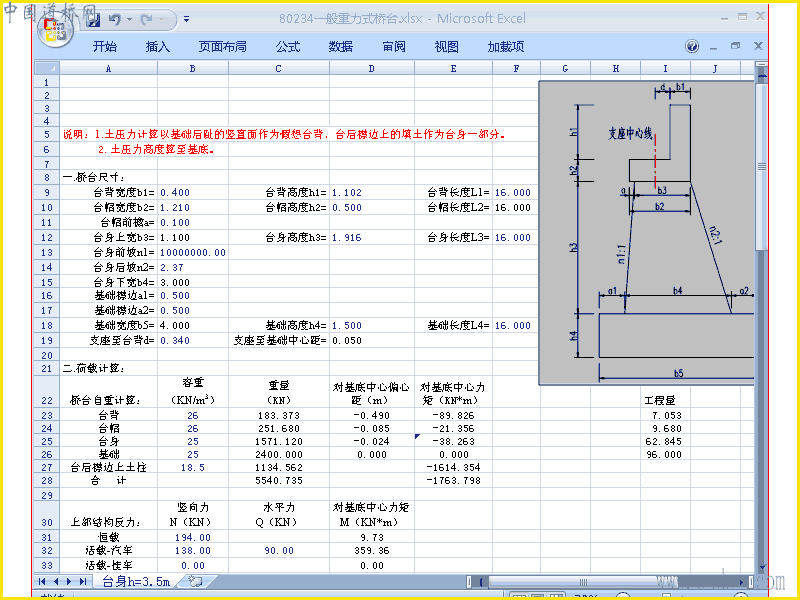
Task: Open the redo history dropdown arrow
Action: (x=162, y=19)
